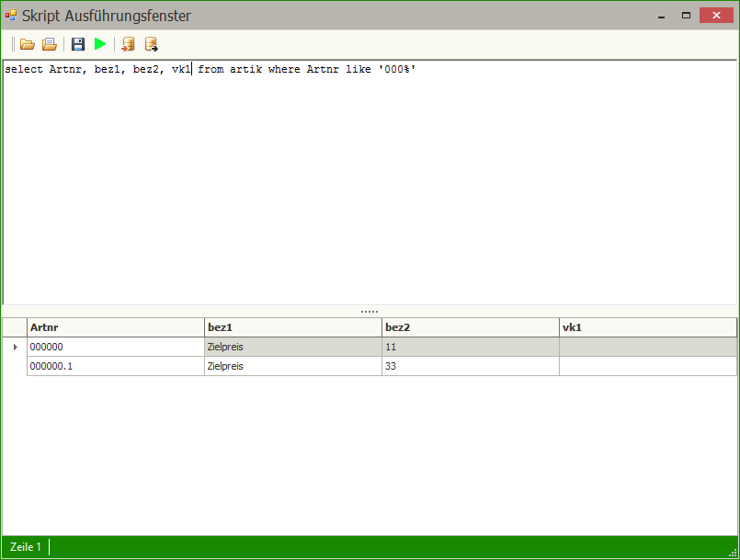This screenshot has width=740, height=560.
Task: Click the folder with document icon
Action: click(50, 44)
